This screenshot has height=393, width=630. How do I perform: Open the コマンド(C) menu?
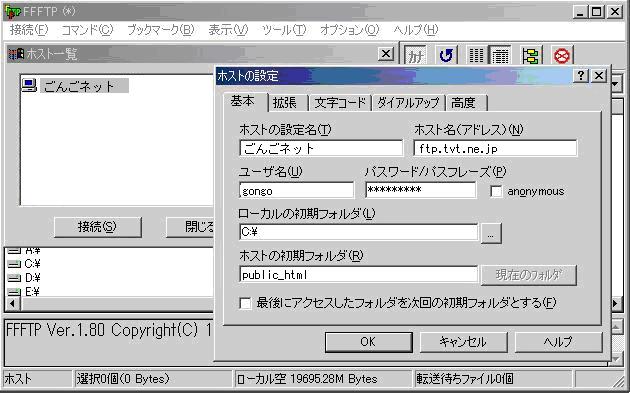88,30
